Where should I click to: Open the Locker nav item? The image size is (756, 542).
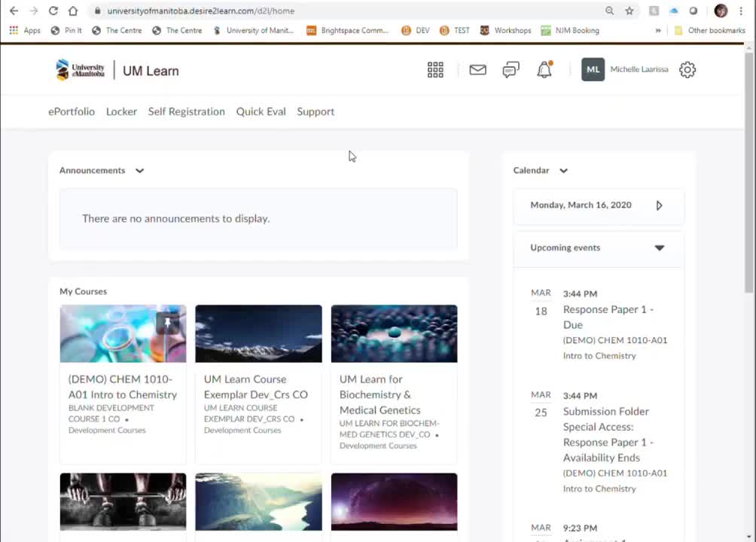(121, 111)
